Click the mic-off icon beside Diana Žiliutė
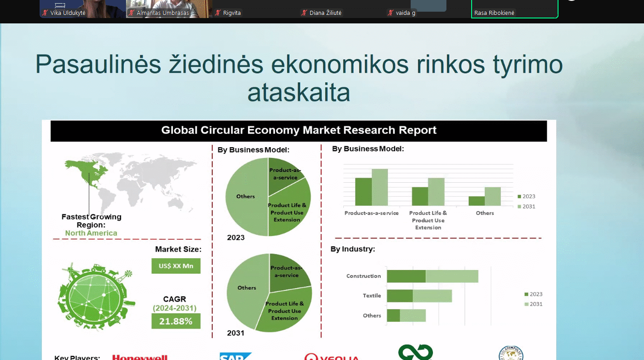 (x=303, y=13)
